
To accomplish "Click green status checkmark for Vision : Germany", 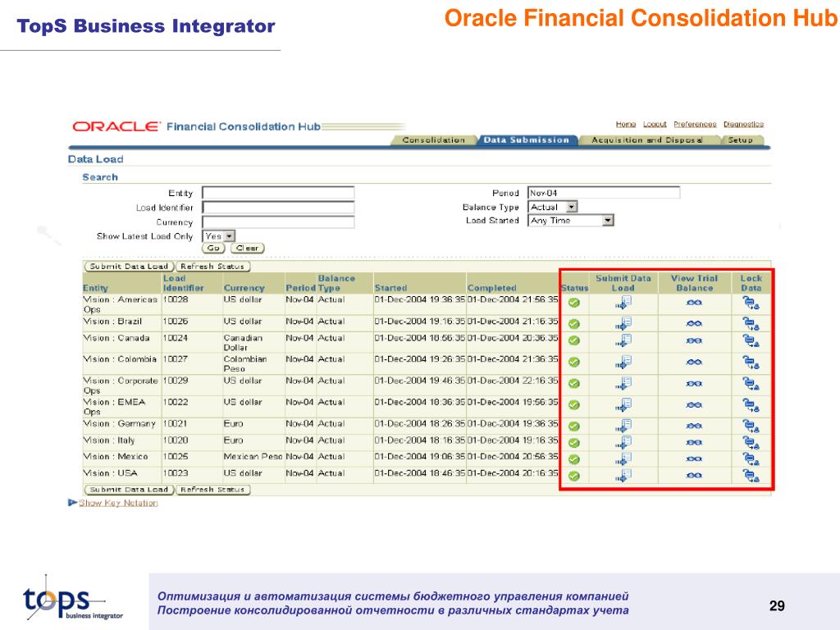I will pyautogui.click(x=573, y=427).
